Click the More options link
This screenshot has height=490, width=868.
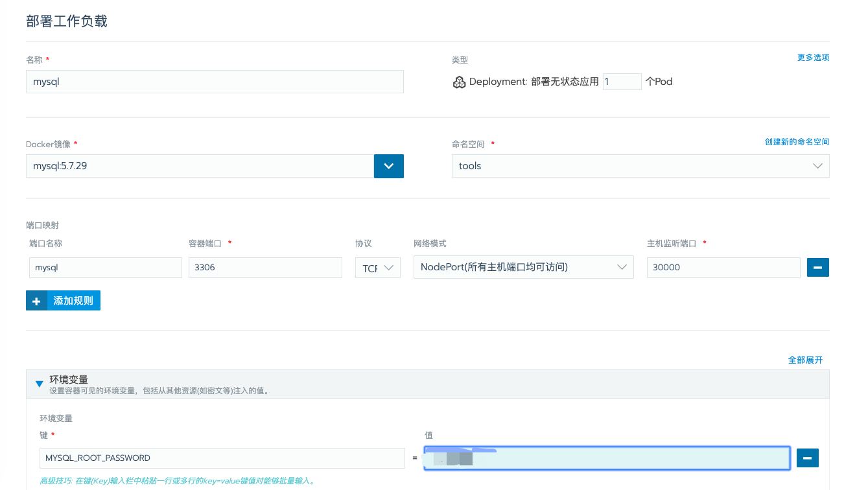813,58
